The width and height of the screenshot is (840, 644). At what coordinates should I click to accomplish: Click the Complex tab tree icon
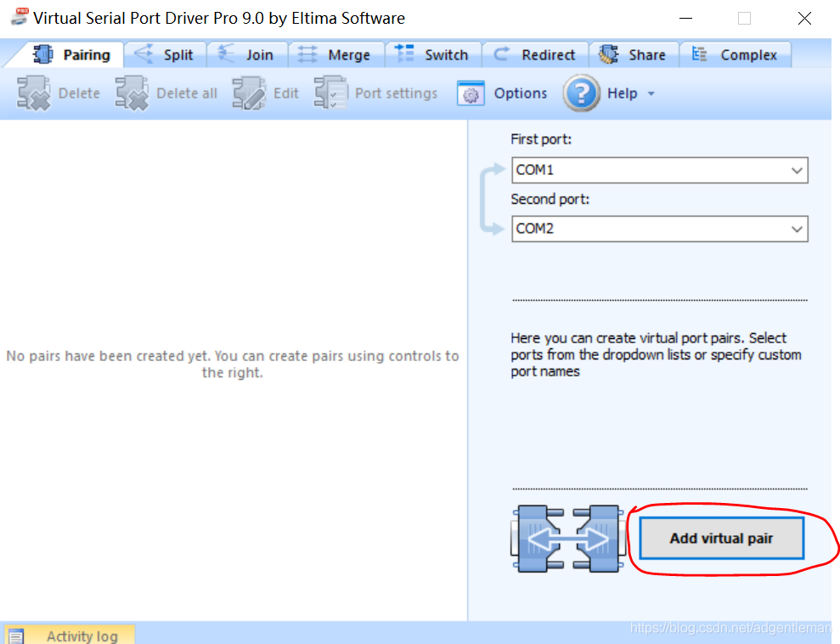[x=699, y=54]
